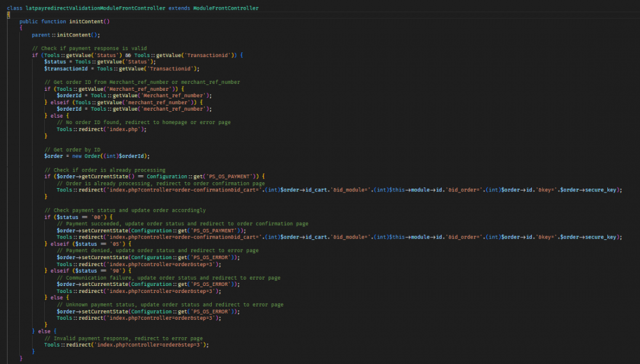Click comment 'Check if payment response is valid'
This screenshot has width=640, height=364.
pyautogui.click(x=90, y=49)
